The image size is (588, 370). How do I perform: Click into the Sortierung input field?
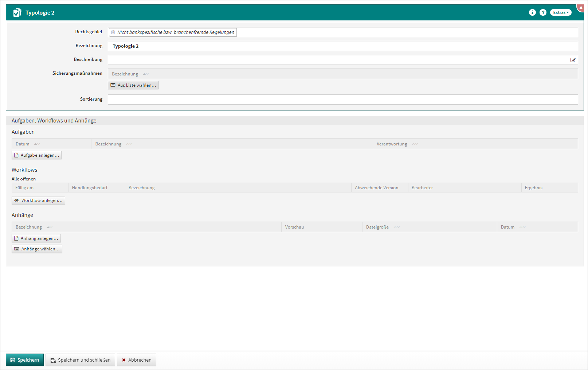342,100
